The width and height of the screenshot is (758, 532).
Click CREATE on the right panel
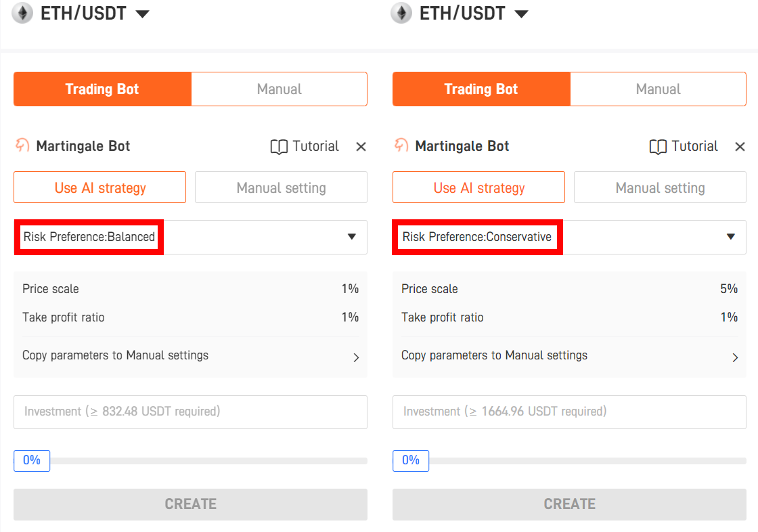coord(569,504)
